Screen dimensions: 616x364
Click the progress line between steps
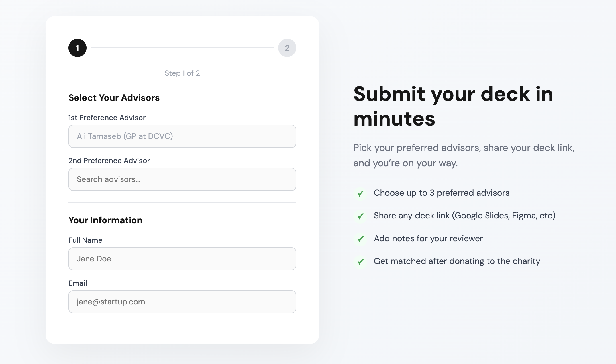point(182,48)
